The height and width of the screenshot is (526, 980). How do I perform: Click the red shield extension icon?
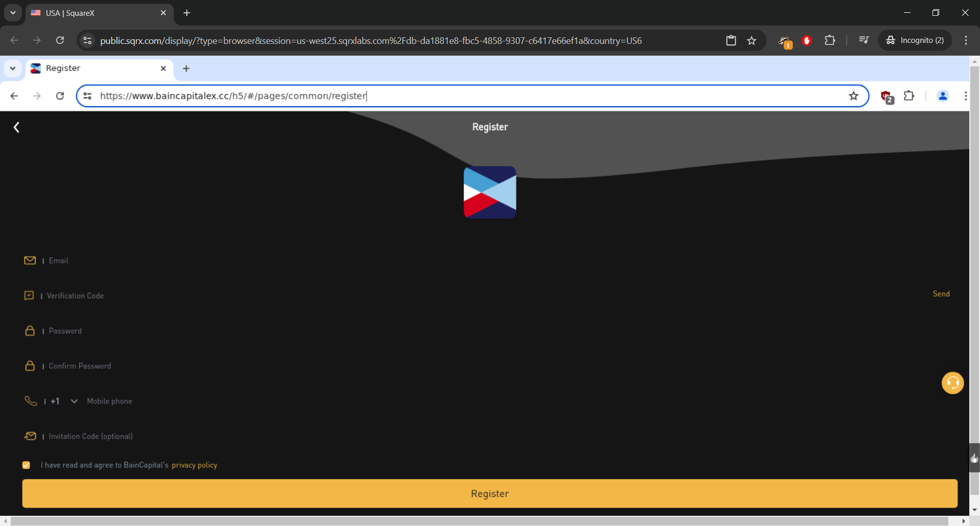[887, 96]
